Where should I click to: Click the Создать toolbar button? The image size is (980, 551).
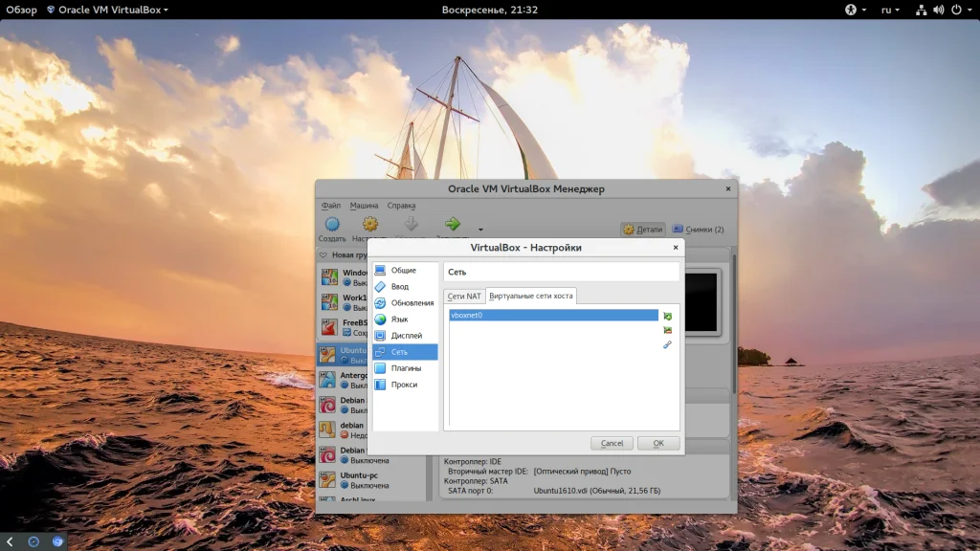coord(332,229)
